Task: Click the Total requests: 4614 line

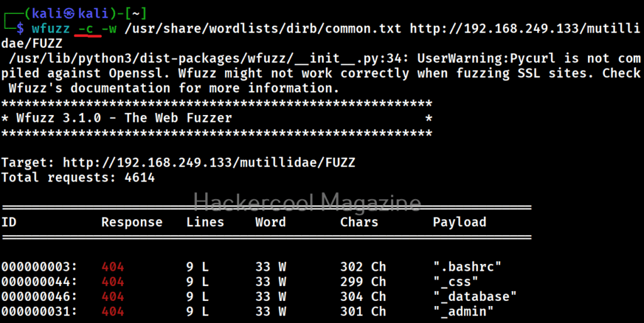Action: [x=78, y=178]
